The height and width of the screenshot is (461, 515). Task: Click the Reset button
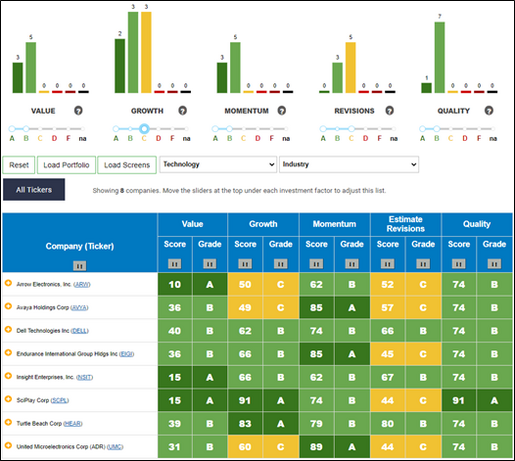(19, 165)
